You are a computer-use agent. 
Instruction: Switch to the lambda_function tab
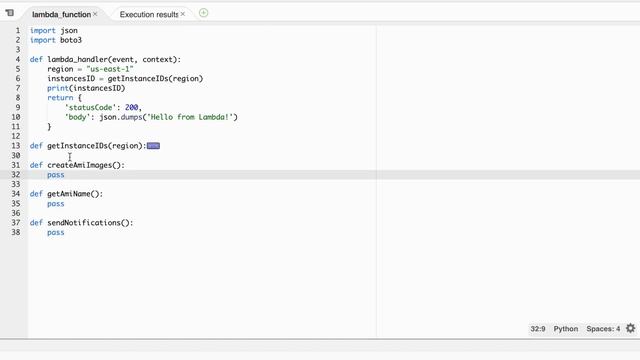click(61, 14)
